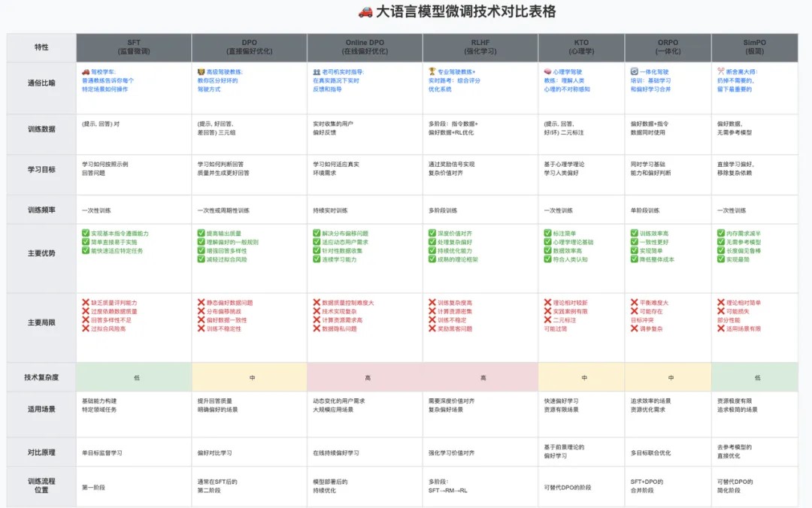Click the red X beside 奖励黑客问题
812x508 pixels.
[x=432, y=328]
